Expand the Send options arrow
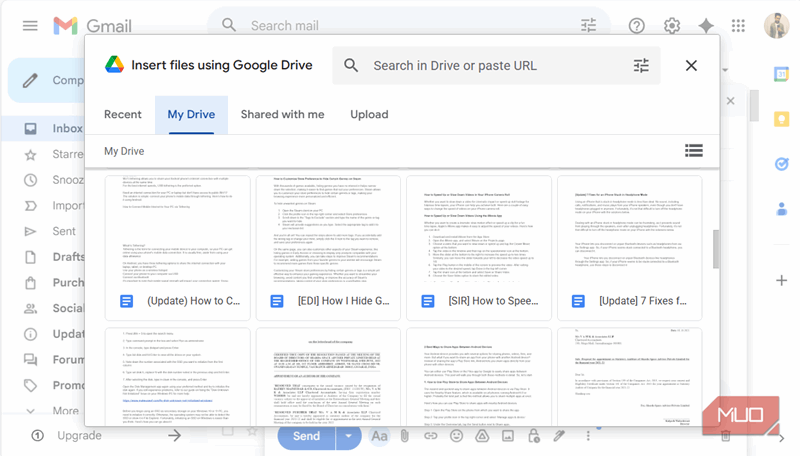This screenshot has height=456, width=800. [348, 436]
